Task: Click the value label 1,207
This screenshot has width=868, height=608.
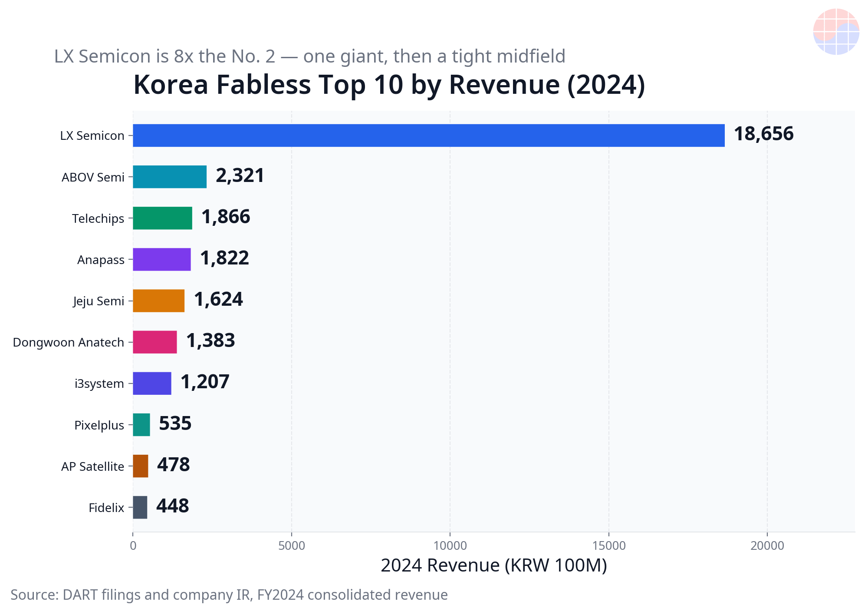Action: click(x=205, y=382)
